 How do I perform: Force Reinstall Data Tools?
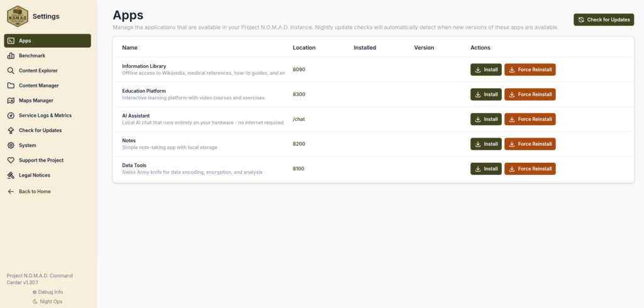click(x=530, y=169)
